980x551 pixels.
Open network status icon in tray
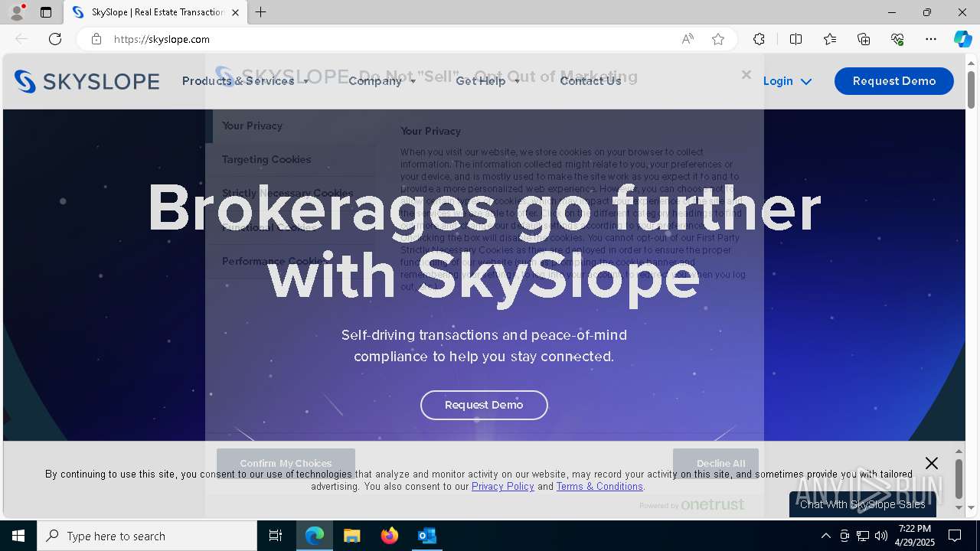click(x=863, y=536)
